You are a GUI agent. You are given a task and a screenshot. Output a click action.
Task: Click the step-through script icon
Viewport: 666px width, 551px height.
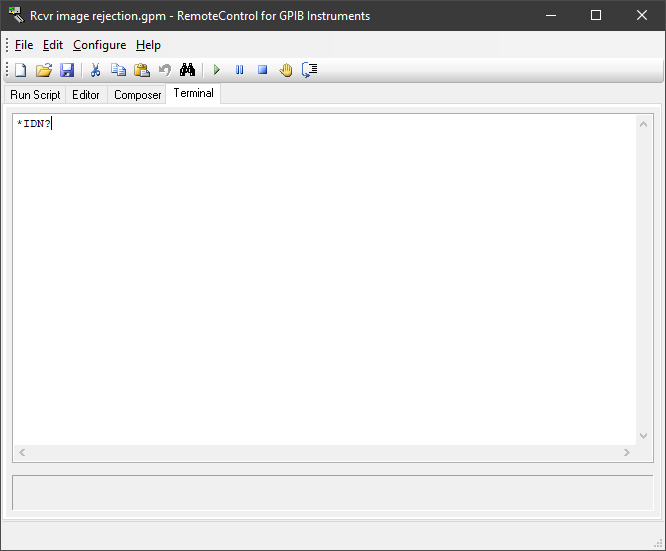coord(309,70)
